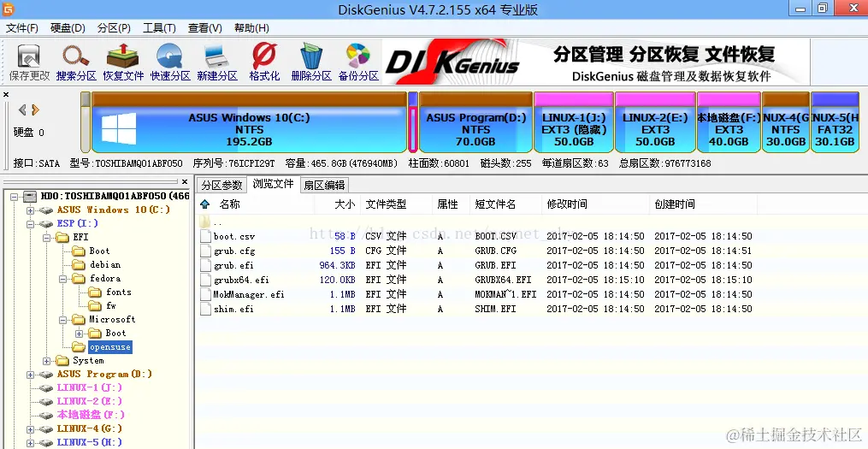Open the 帮助(H) menu
The height and width of the screenshot is (449, 868).
coord(251,28)
